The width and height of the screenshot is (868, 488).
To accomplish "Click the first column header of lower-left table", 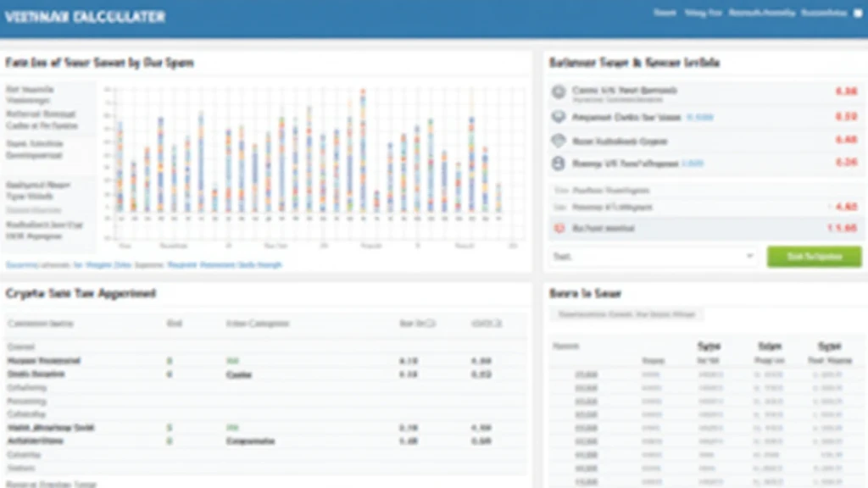I will tap(40, 324).
